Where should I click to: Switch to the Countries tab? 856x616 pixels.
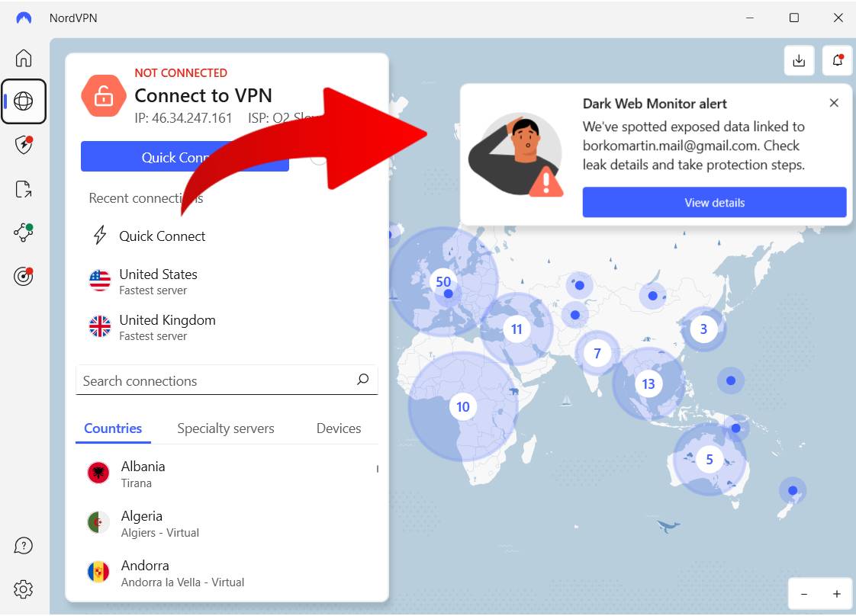click(x=113, y=429)
